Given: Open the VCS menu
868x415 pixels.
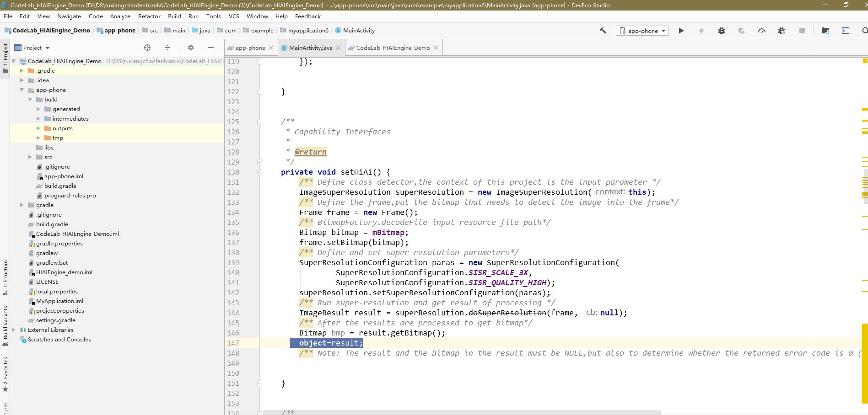Looking at the screenshot, I should [x=234, y=16].
